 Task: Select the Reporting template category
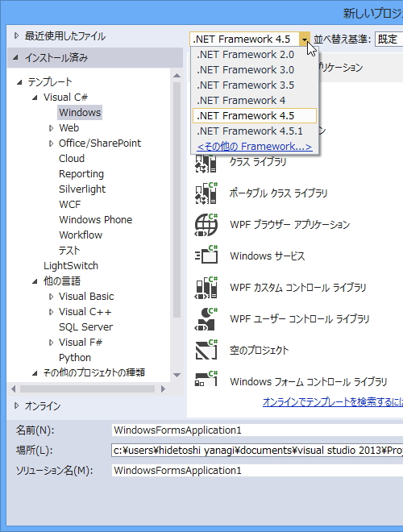[x=81, y=174]
